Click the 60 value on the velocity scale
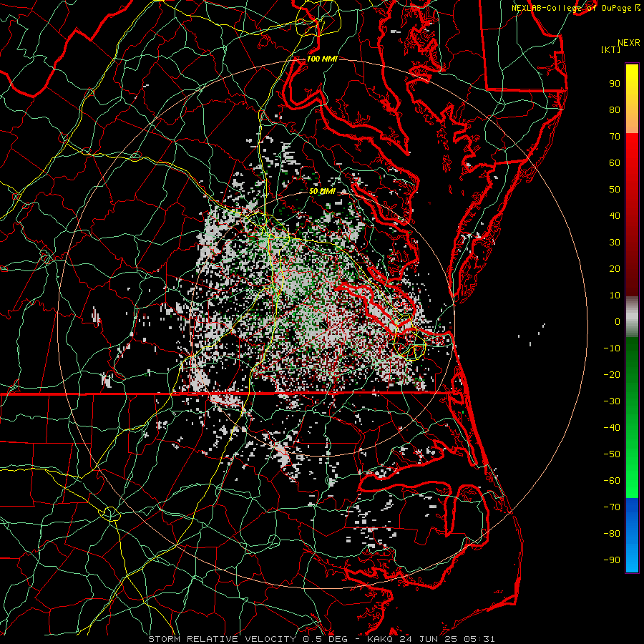The width and height of the screenshot is (644, 644). coord(615,162)
